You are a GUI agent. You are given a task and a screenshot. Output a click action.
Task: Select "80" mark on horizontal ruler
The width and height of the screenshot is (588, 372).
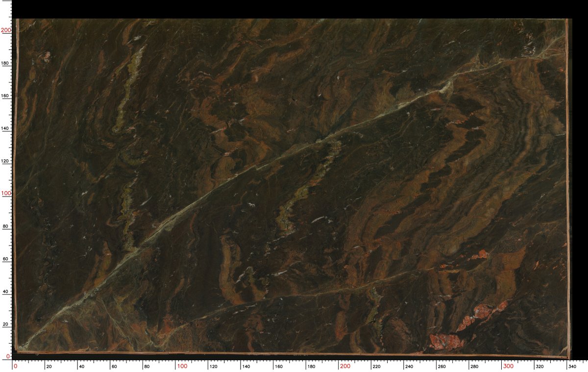tap(146, 367)
